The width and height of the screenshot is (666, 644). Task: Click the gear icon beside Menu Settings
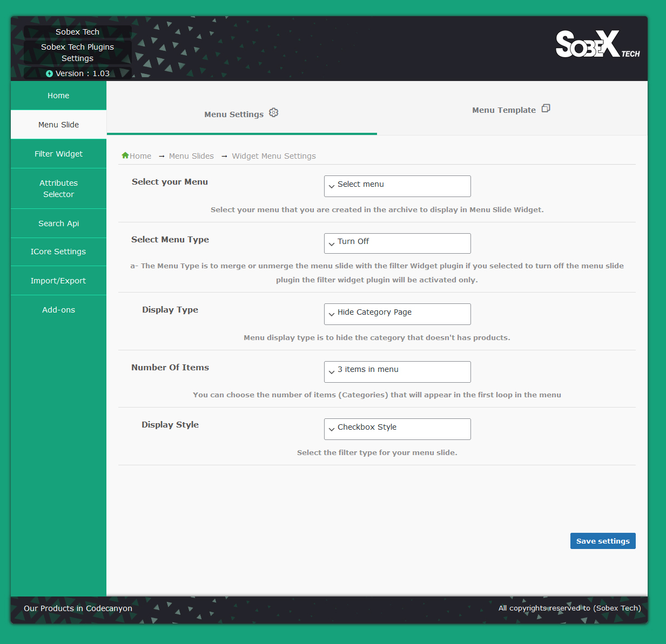pyautogui.click(x=274, y=113)
